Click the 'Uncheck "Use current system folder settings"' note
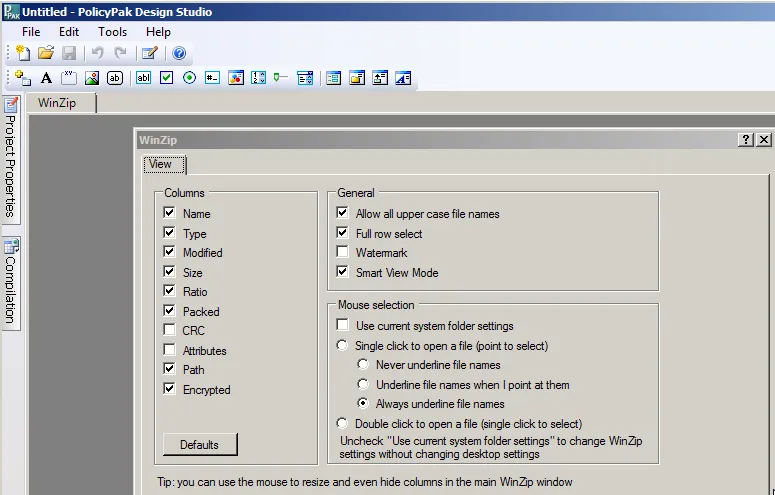This screenshot has height=495, width=775. (x=491, y=447)
